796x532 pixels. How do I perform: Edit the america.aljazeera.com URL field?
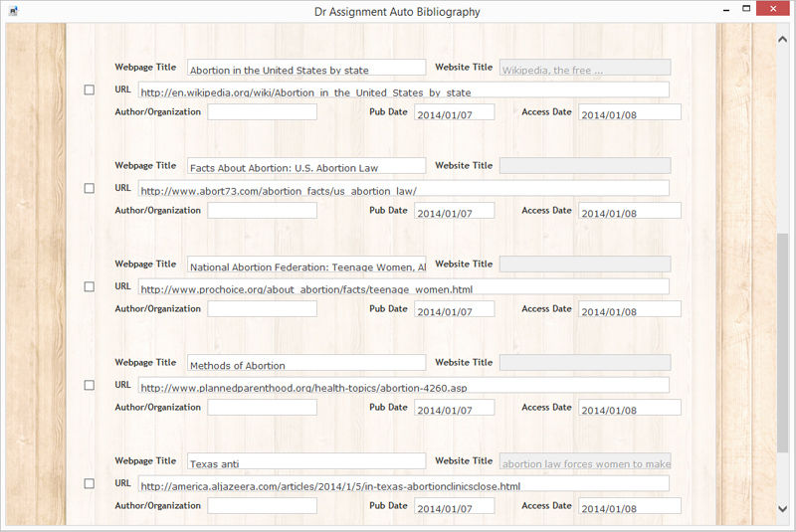pos(404,483)
